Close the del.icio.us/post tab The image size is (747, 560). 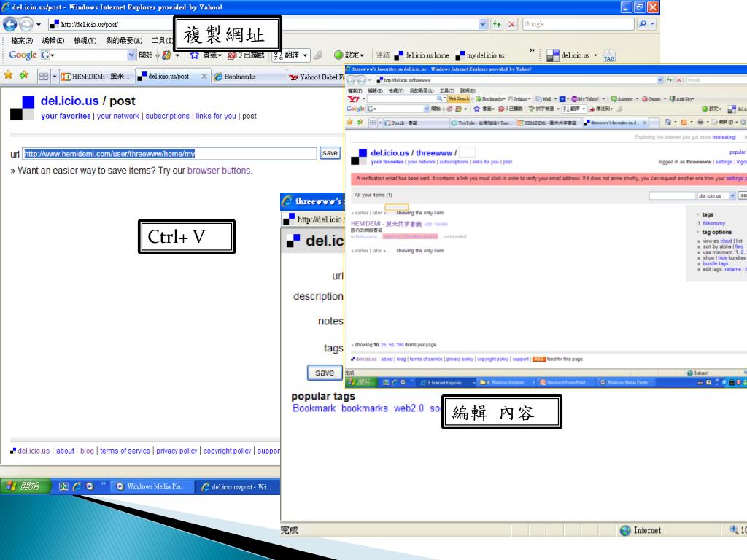click(204, 76)
